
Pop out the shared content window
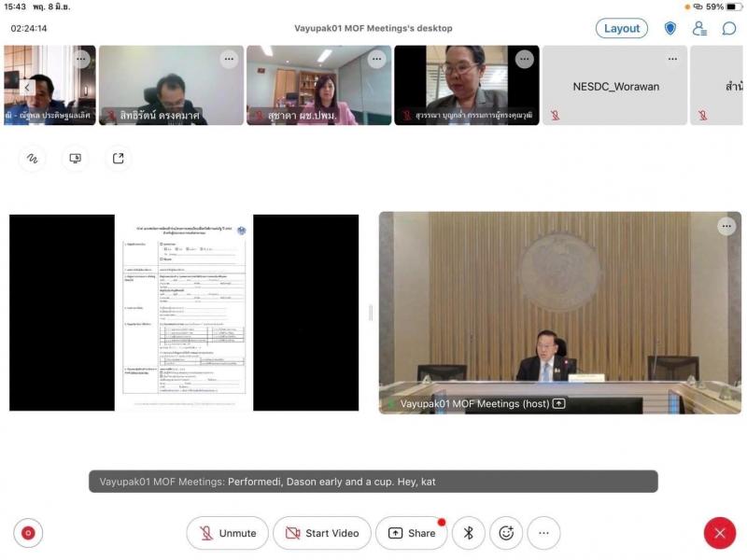click(x=119, y=159)
